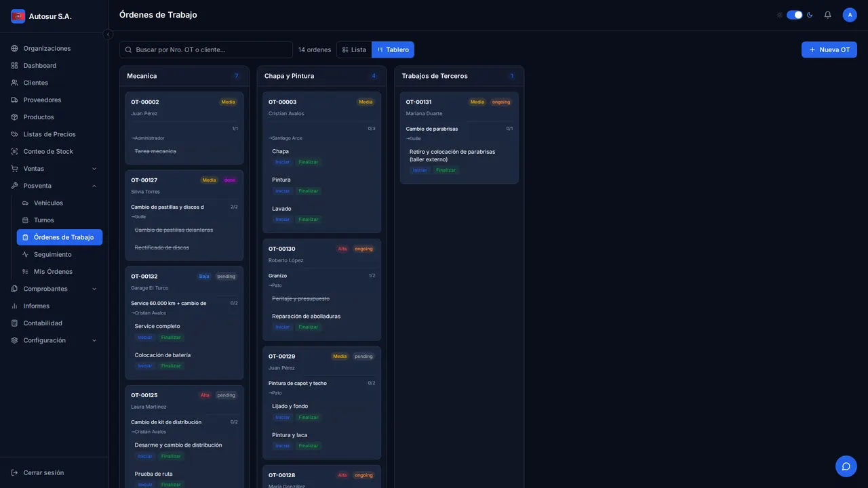The width and height of the screenshot is (868, 488).
Task: Click Finalizar under Service completo
Action: point(171,338)
